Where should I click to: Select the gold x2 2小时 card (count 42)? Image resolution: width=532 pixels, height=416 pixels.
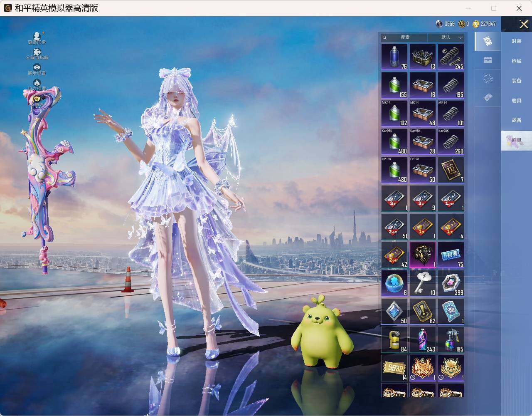click(394, 255)
